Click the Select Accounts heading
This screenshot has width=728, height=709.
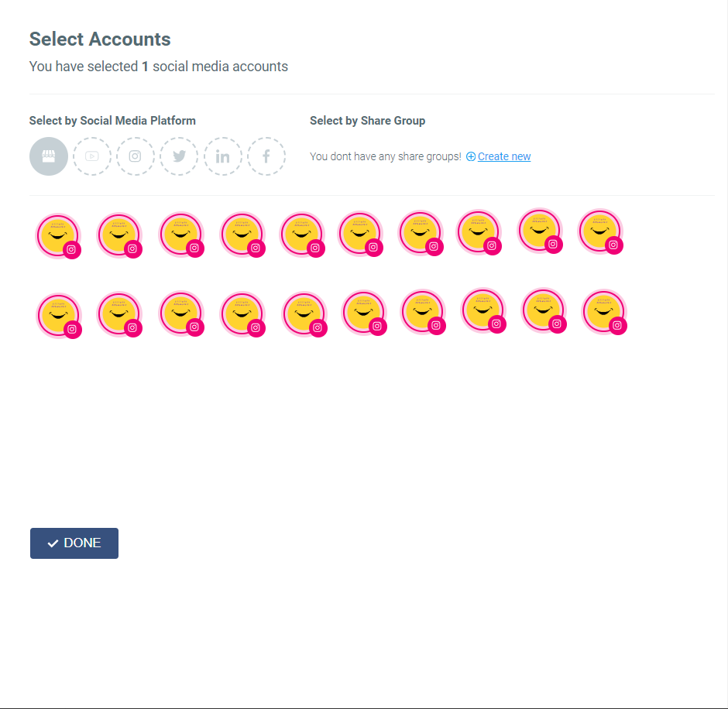tap(99, 39)
